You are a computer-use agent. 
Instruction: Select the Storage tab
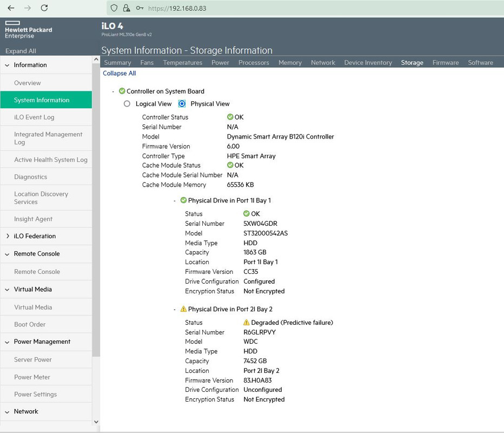[x=412, y=62]
